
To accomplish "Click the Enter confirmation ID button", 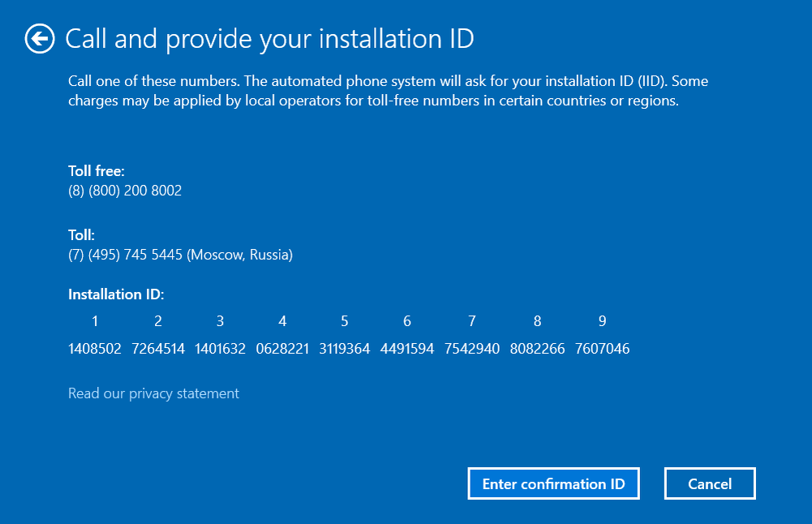I will tap(553, 483).
